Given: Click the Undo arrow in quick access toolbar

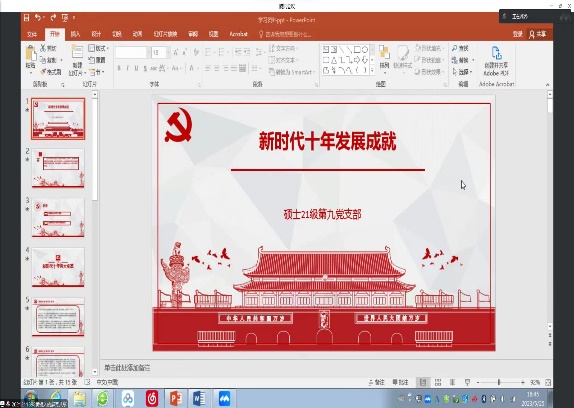Looking at the screenshot, I should [37, 17].
